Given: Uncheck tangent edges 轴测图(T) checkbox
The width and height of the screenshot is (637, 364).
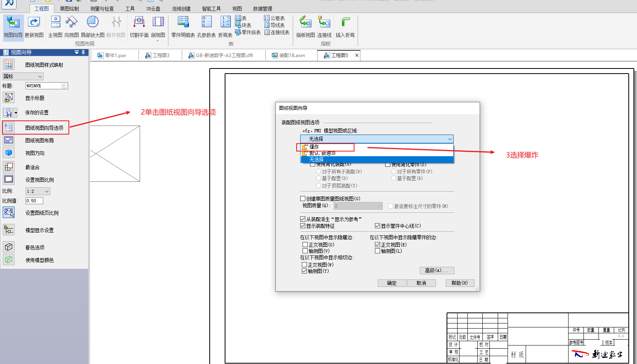Looking at the screenshot, I should [305, 271].
